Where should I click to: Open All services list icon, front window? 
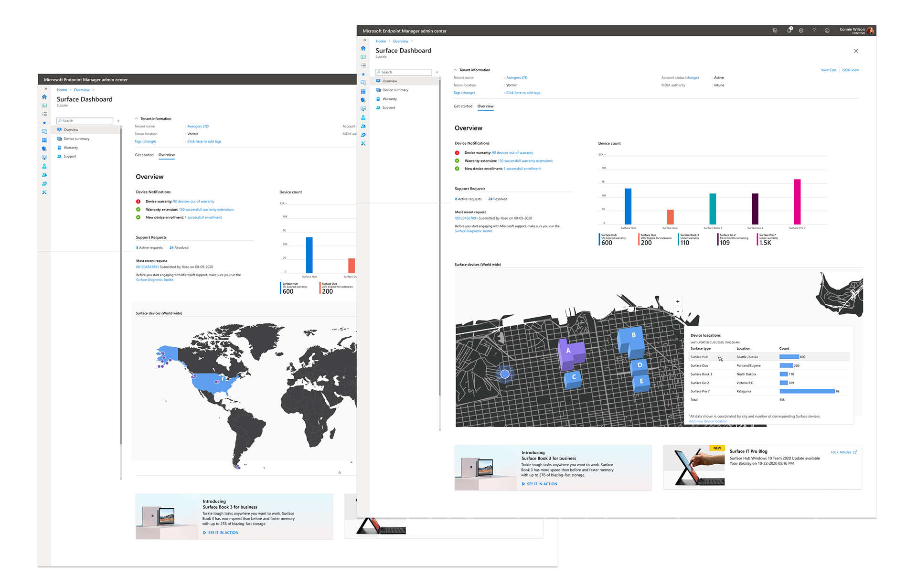(x=363, y=65)
